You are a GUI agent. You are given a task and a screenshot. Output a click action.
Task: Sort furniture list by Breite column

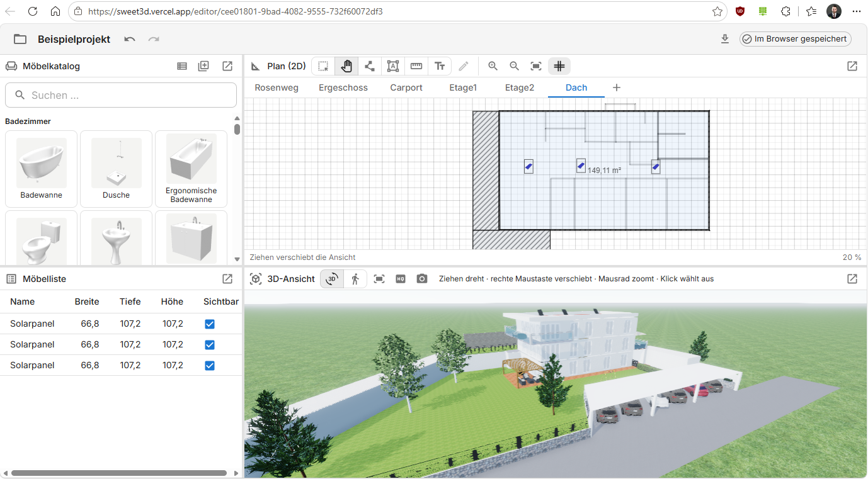(x=87, y=301)
